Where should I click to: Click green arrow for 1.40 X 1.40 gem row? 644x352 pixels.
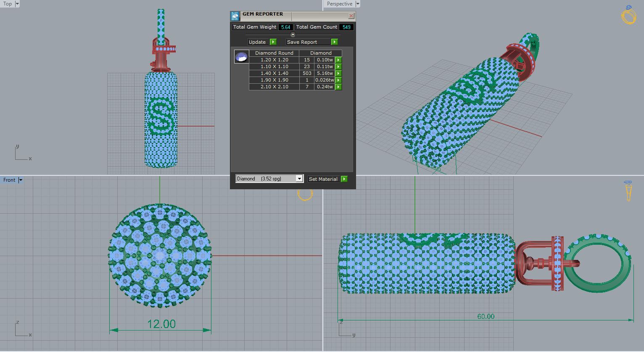(338, 74)
